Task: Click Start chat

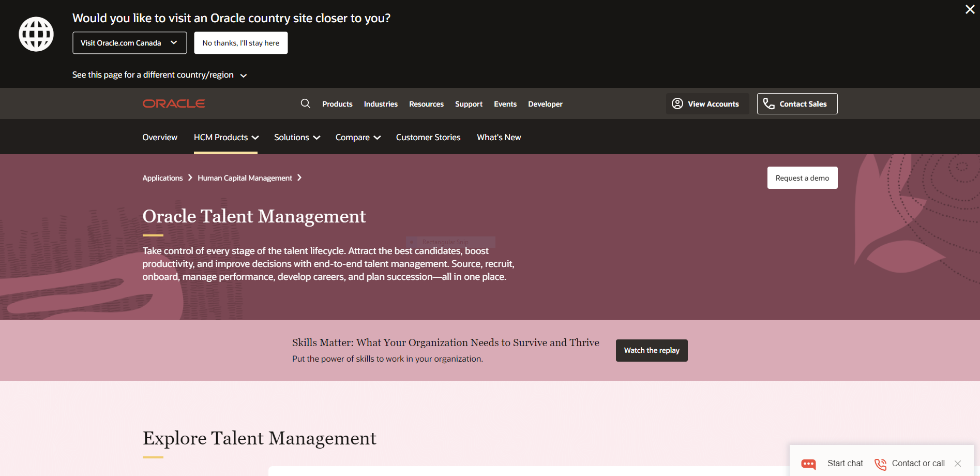Action: pyautogui.click(x=845, y=464)
